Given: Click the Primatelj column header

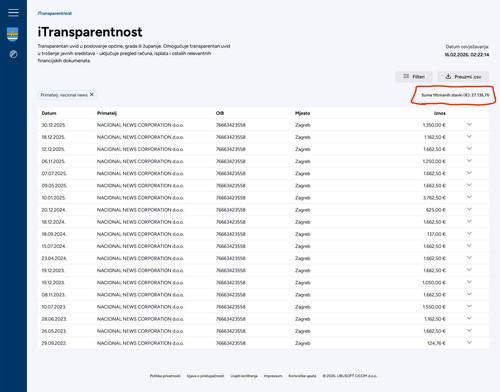Looking at the screenshot, I should (x=107, y=113).
